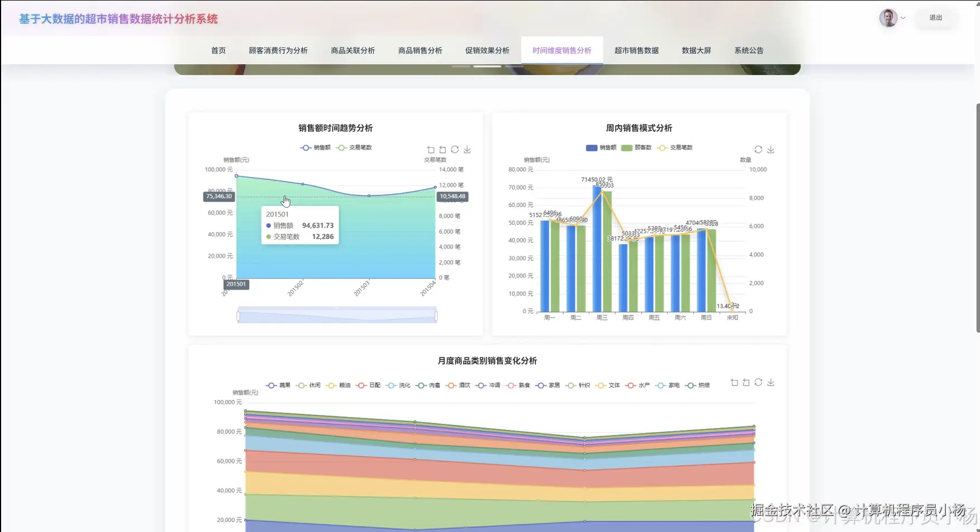Click 周一 x-axis label
The width and height of the screenshot is (980, 532).
tap(550, 317)
